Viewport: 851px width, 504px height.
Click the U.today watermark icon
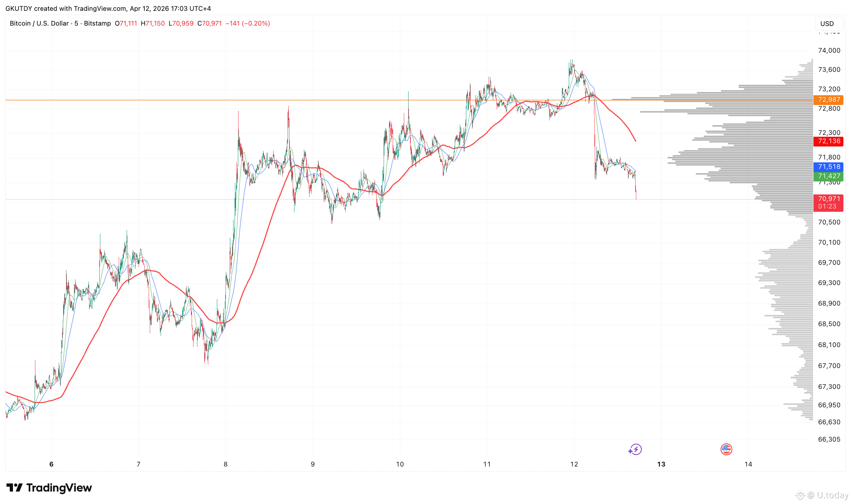click(x=800, y=495)
